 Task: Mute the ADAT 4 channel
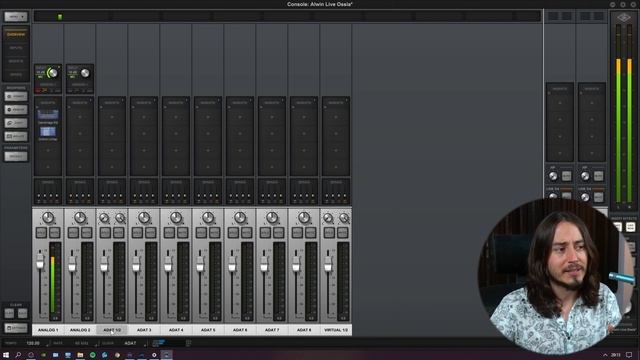click(x=182, y=232)
